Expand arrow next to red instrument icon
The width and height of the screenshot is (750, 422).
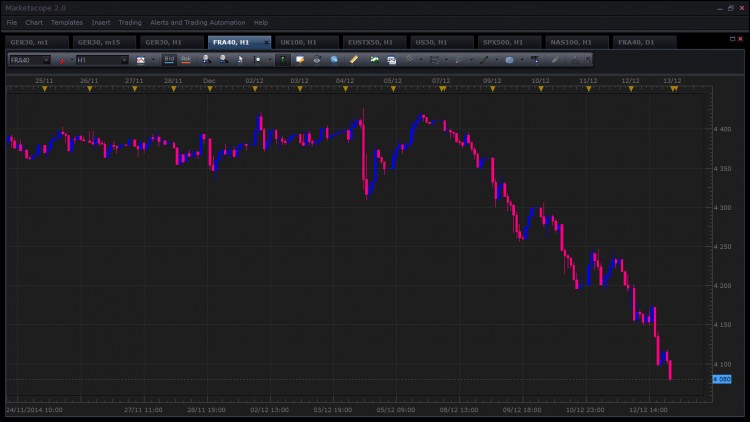click(x=72, y=60)
